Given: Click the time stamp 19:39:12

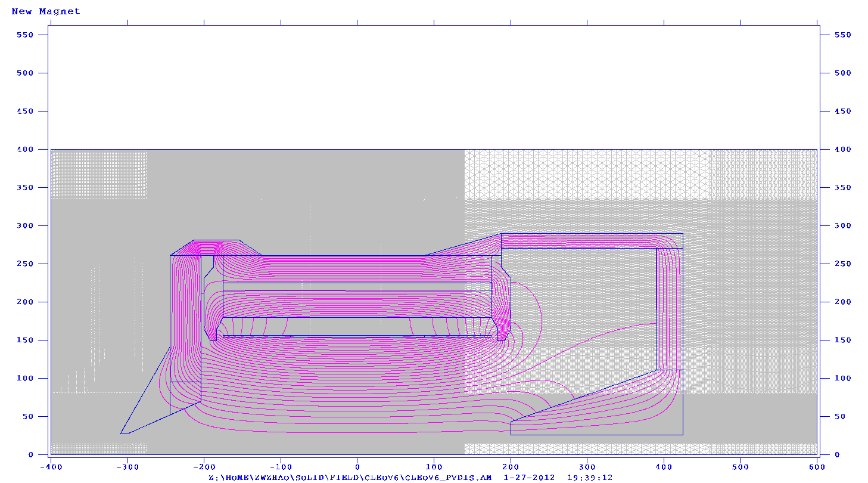Looking at the screenshot, I should click(590, 478).
